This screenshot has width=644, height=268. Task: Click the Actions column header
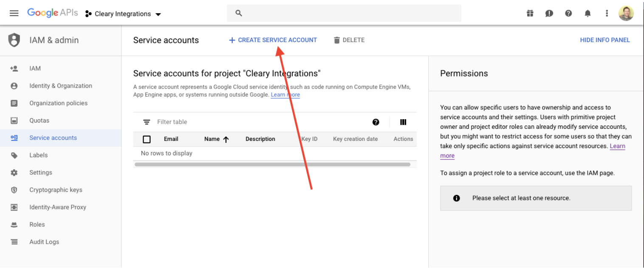tap(403, 139)
